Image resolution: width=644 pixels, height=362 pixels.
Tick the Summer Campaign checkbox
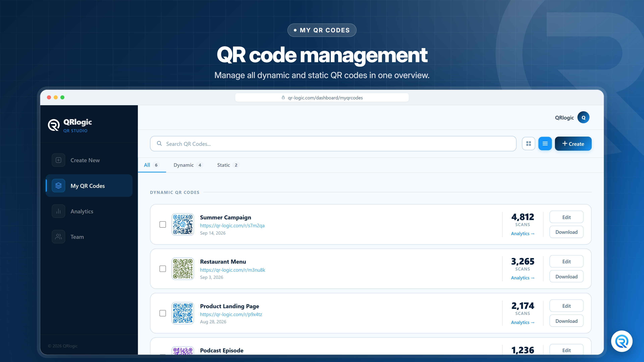tap(163, 225)
